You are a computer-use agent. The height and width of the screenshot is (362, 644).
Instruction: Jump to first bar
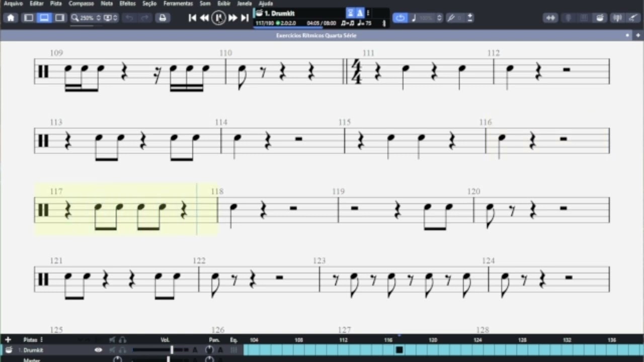[x=192, y=18]
